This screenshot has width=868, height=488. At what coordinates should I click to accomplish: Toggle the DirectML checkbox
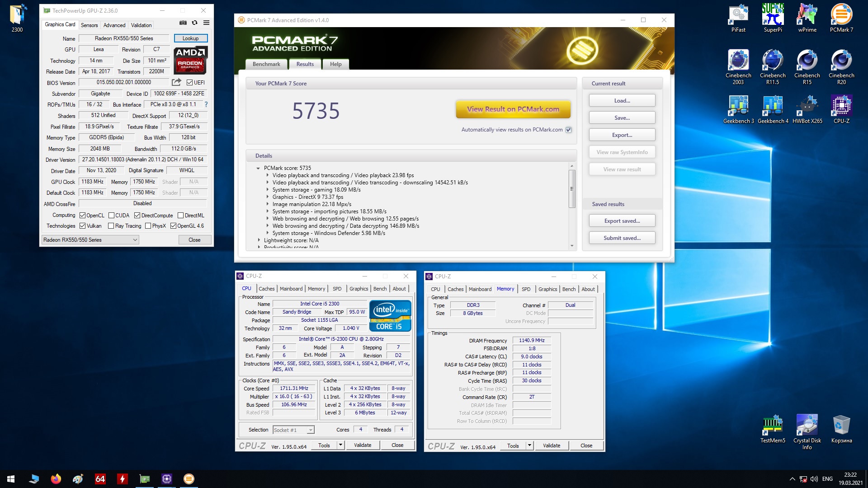click(181, 216)
